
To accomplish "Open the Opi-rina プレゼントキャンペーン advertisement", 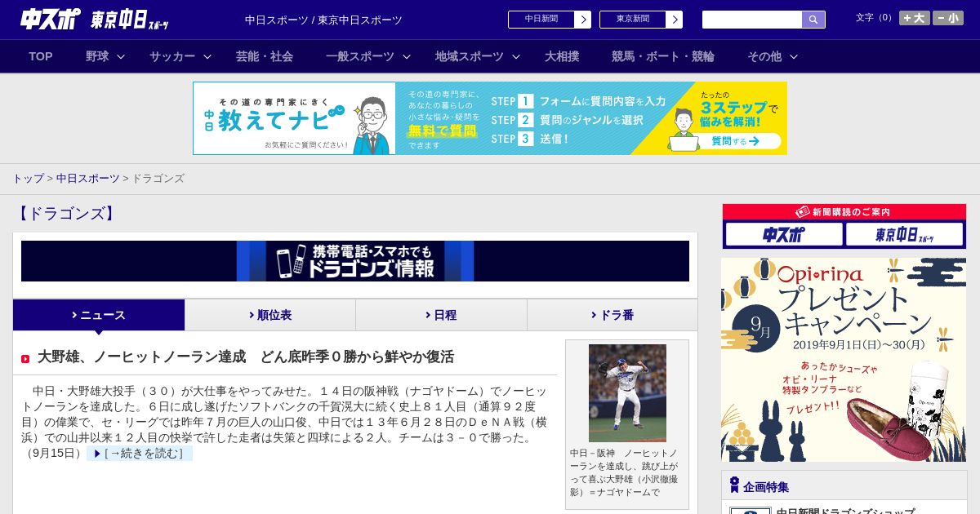I will [x=844, y=360].
